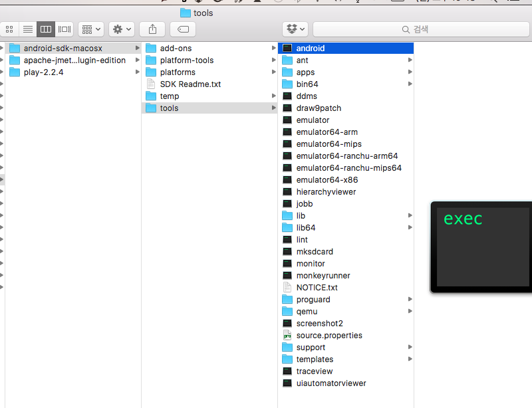Expand arrow next to ant folder
The height and width of the screenshot is (408, 532).
coord(410,60)
